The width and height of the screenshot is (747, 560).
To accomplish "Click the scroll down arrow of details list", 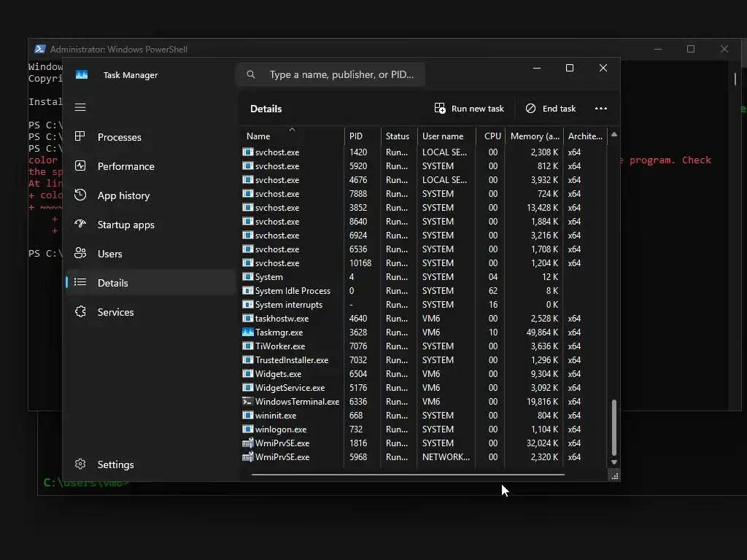I will tap(614, 462).
